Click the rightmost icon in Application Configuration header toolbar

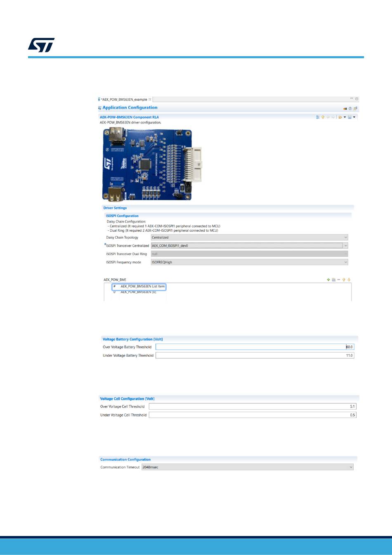[355, 109]
